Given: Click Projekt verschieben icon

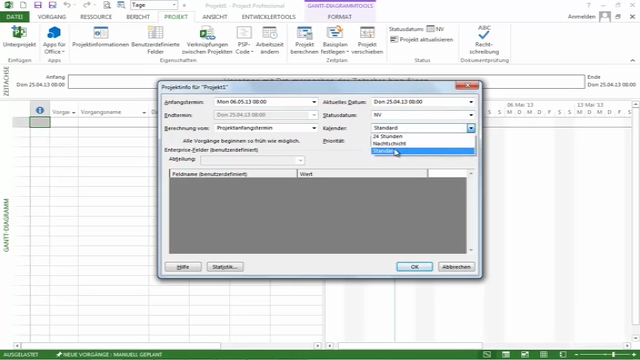Looking at the screenshot, I should point(367,40).
